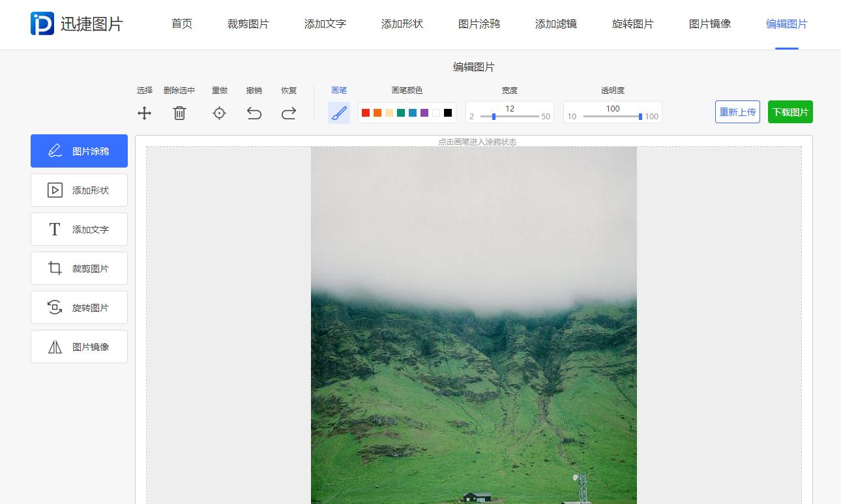Download the image with 下载图片 button
The width and height of the screenshot is (841, 504).
coord(790,111)
